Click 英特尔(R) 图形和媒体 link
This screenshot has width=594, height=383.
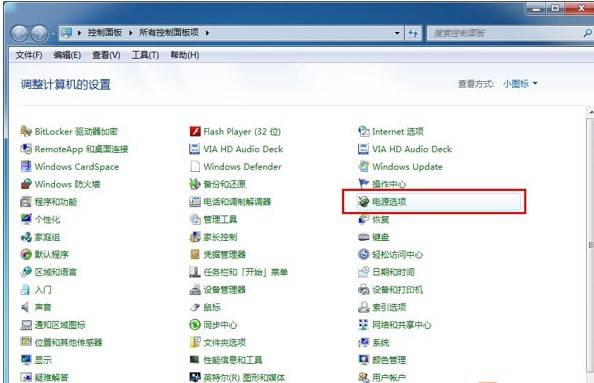pyautogui.click(x=244, y=377)
